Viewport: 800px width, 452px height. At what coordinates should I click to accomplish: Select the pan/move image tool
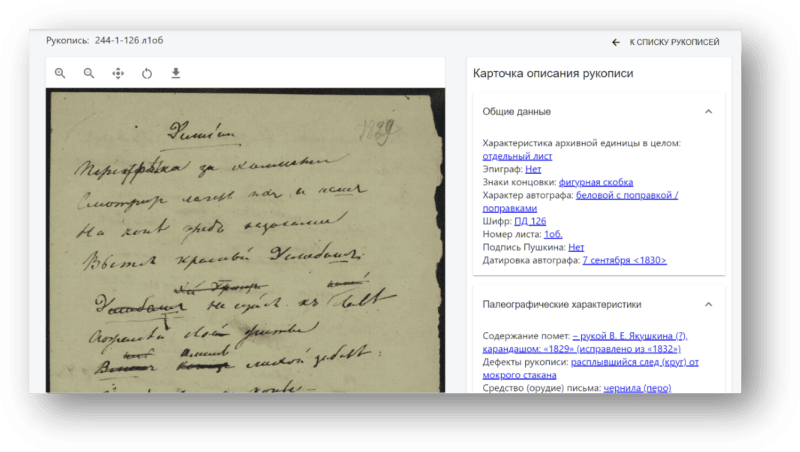pos(118,73)
